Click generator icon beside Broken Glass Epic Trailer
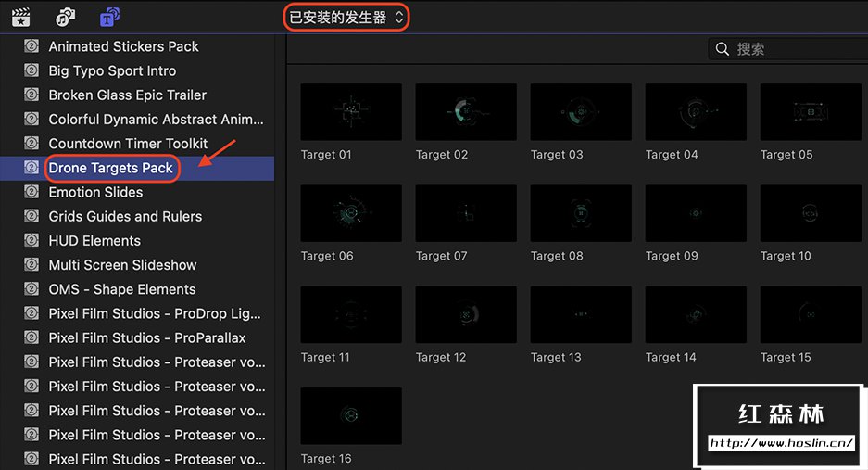 click(x=31, y=95)
